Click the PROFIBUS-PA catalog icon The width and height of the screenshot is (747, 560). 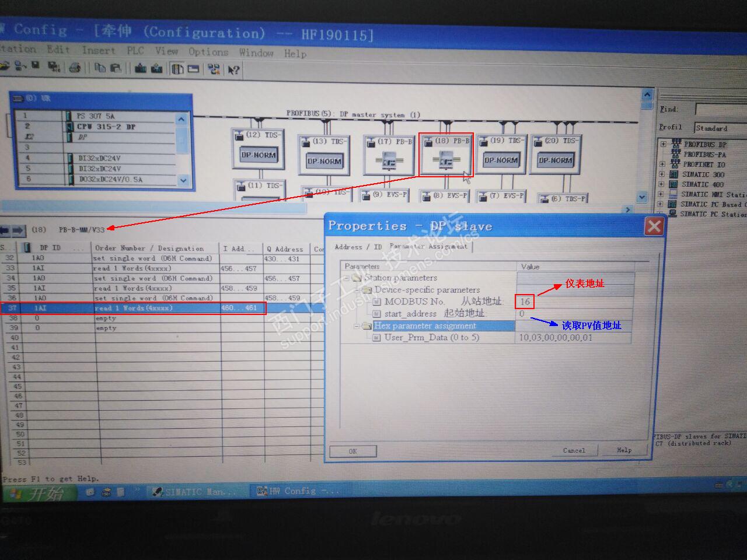point(676,154)
